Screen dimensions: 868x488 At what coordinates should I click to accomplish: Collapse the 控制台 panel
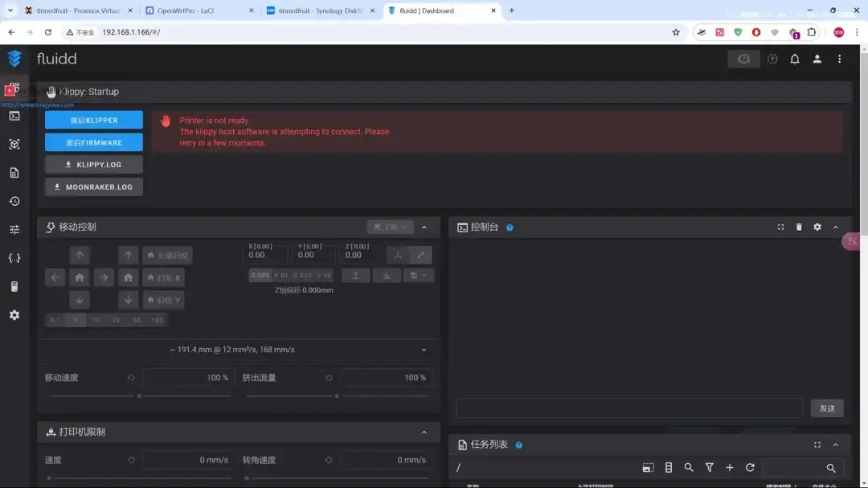836,227
